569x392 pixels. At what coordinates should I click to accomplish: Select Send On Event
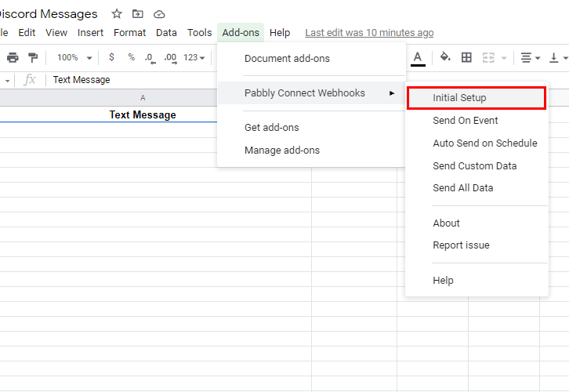477,121
